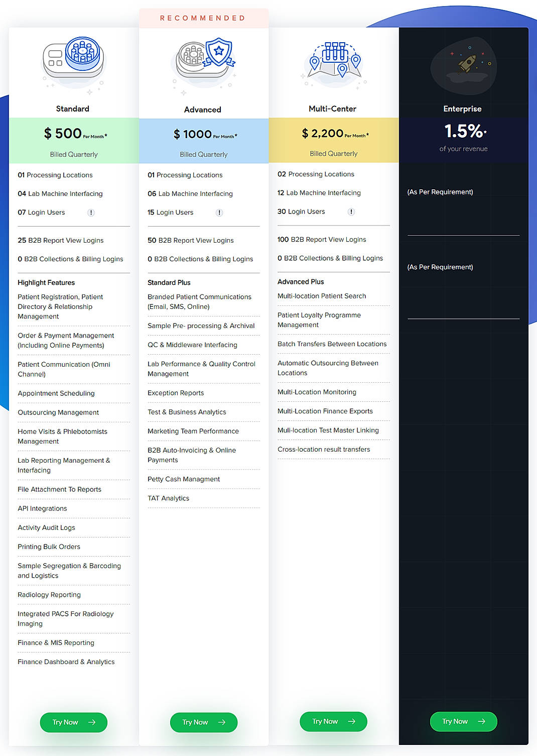Image resolution: width=537 pixels, height=756 pixels.
Task: Click the arrow icon inside Standard's Try Now button
Action: click(92, 722)
